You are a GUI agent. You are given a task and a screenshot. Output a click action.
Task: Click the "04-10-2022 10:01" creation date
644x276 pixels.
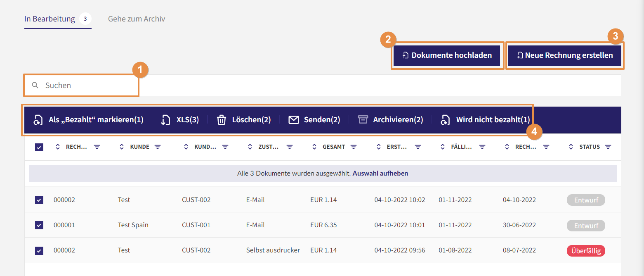(400, 225)
